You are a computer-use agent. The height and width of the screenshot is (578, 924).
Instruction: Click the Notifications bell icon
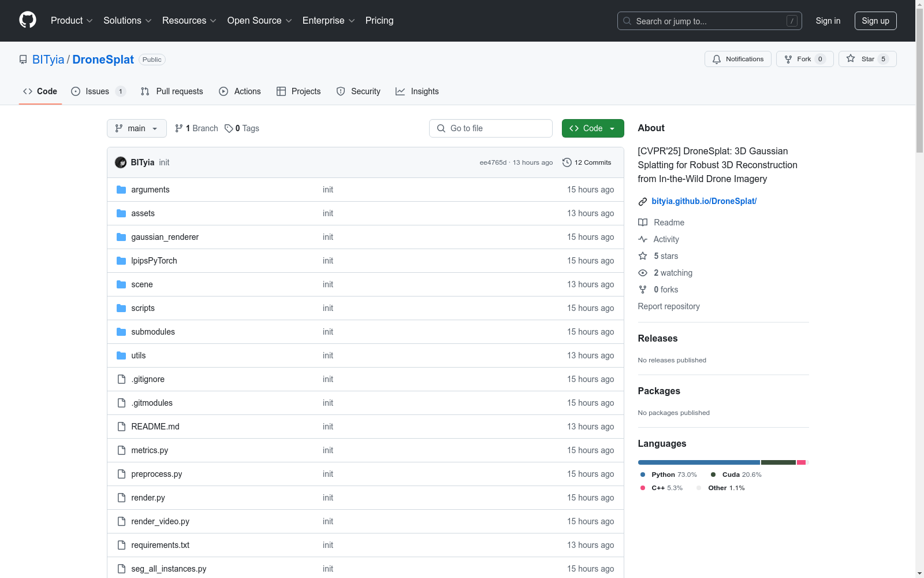coord(717,59)
